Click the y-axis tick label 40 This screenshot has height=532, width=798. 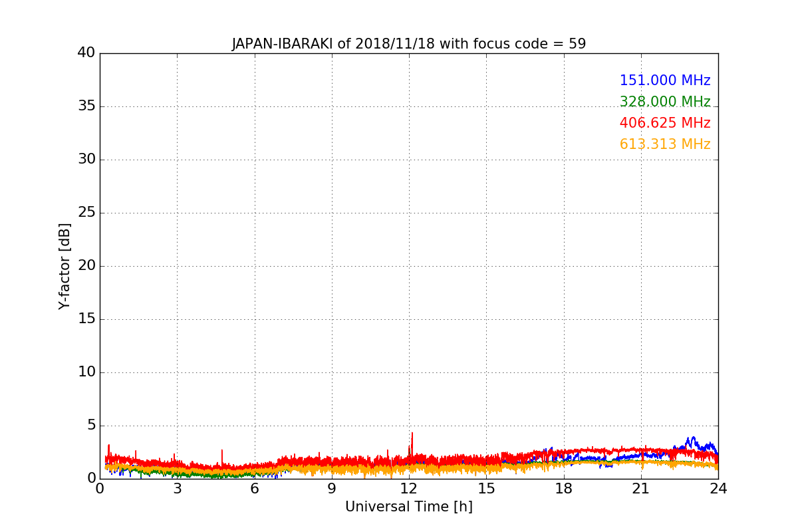pyautogui.click(x=86, y=53)
